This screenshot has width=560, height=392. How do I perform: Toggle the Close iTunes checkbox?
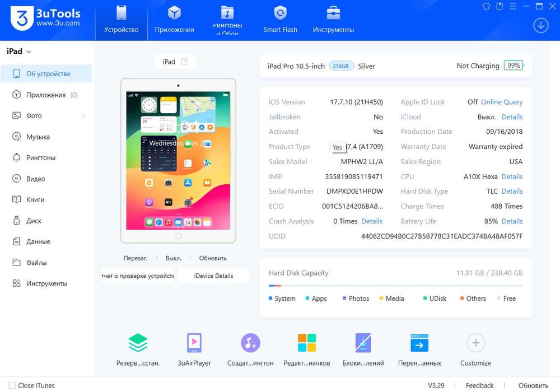click(12, 386)
